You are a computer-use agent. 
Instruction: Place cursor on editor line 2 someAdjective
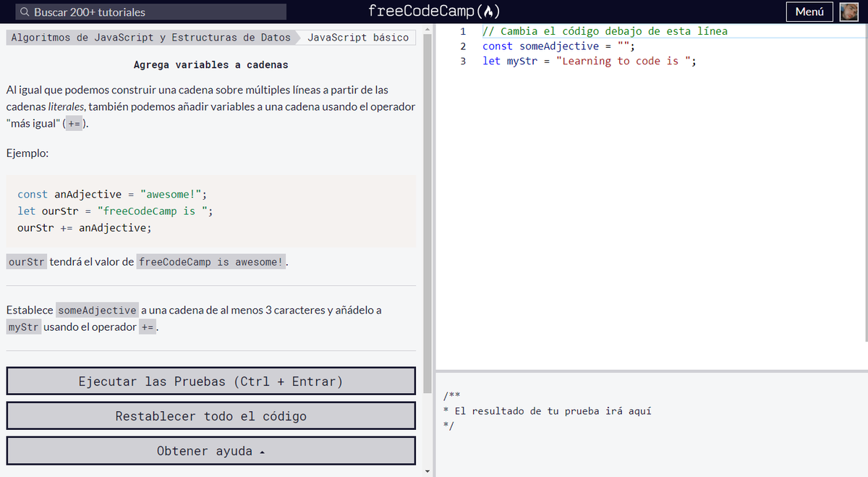(x=558, y=46)
